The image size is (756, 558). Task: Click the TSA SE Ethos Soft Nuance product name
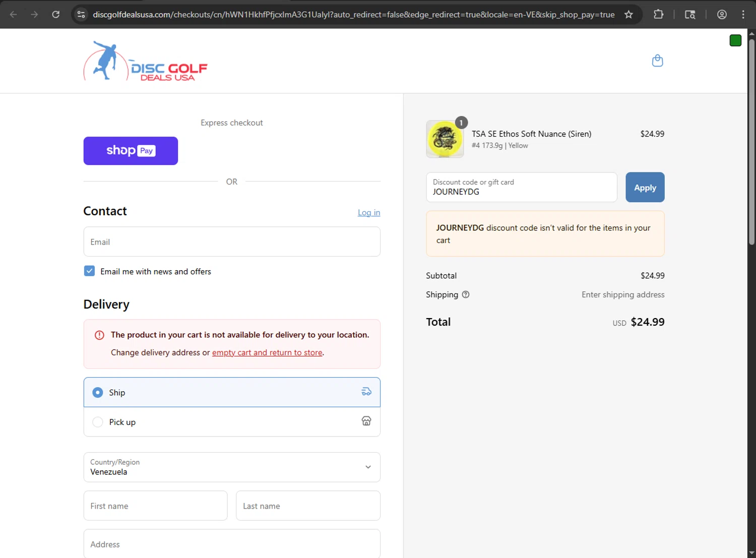(x=531, y=134)
